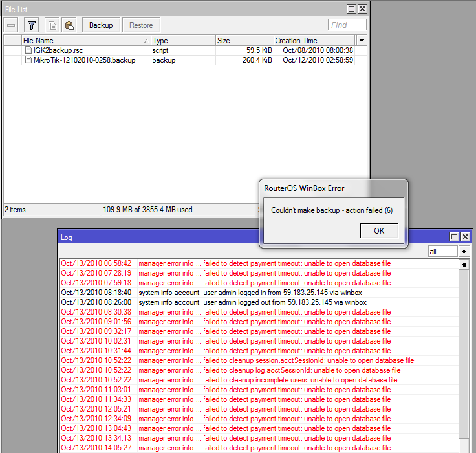Click the remove (minus) button in File List toolbar
This screenshot has height=453, width=476.
[x=11, y=25]
